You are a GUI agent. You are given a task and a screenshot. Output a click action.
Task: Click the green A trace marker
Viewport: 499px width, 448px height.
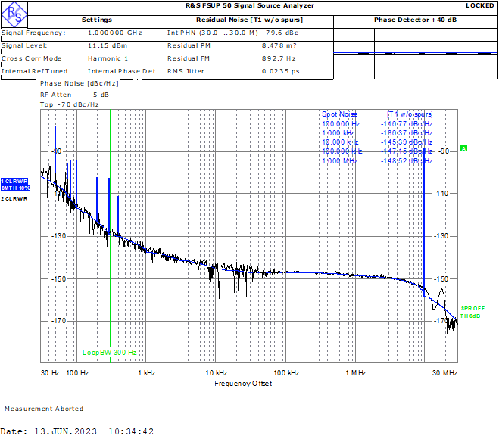tap(463, 148)
